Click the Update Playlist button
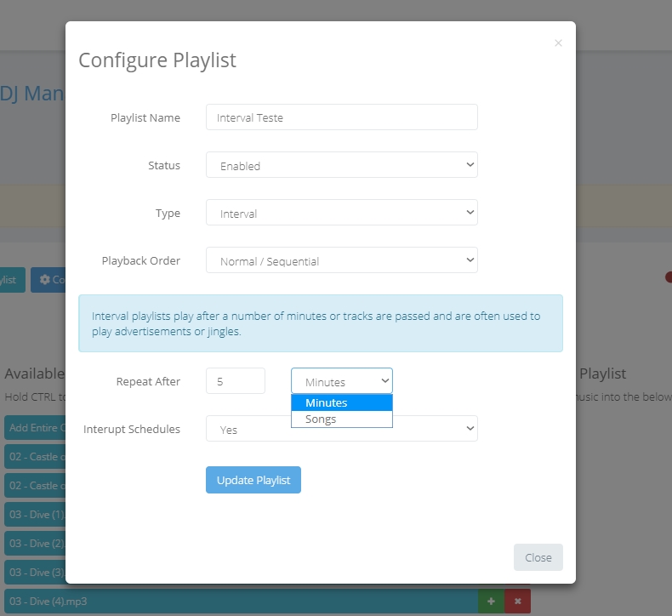 [x=253, y=480]
